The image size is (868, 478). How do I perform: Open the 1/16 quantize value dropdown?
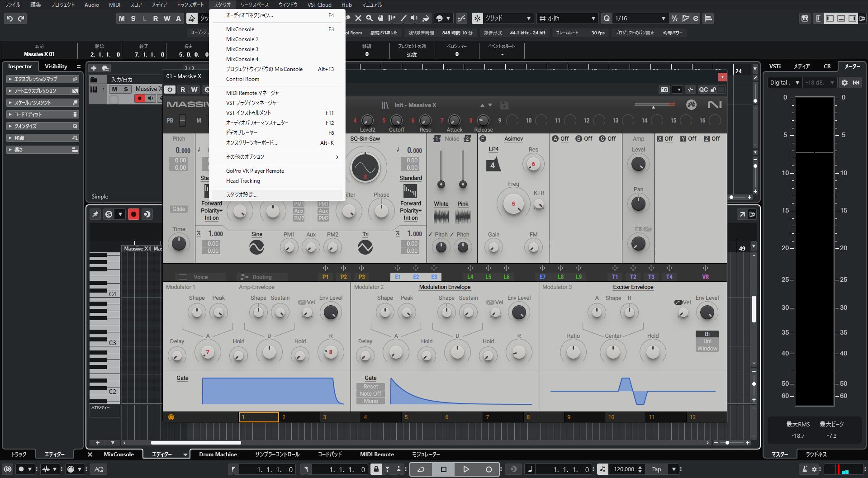point(640,19)
